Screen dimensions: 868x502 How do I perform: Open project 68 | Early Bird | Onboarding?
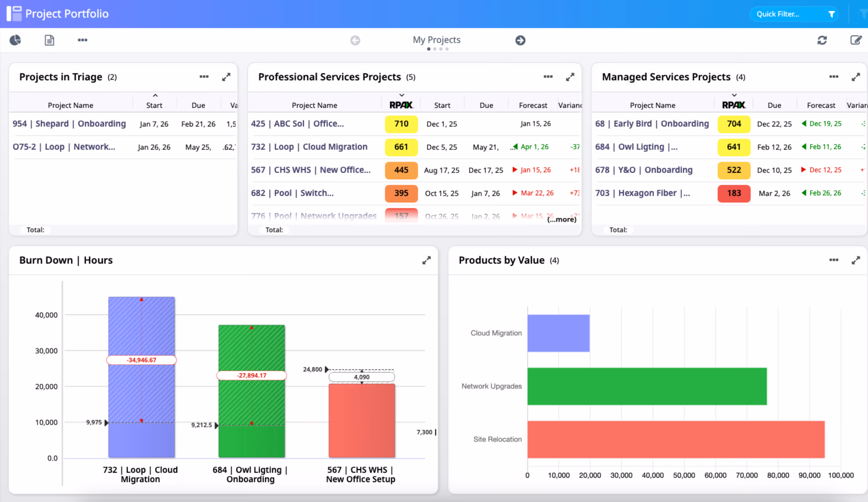[652, 124]
